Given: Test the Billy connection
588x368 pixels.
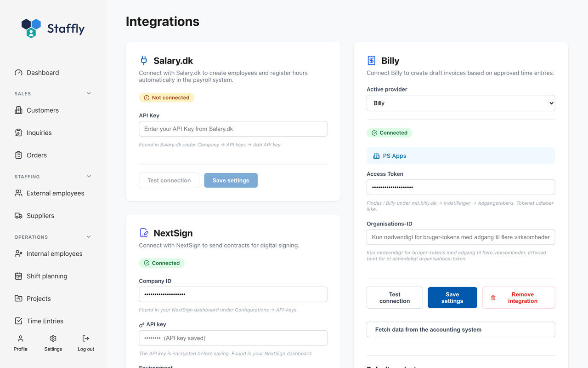Looking at the screenshot, I should click(395, 298).
